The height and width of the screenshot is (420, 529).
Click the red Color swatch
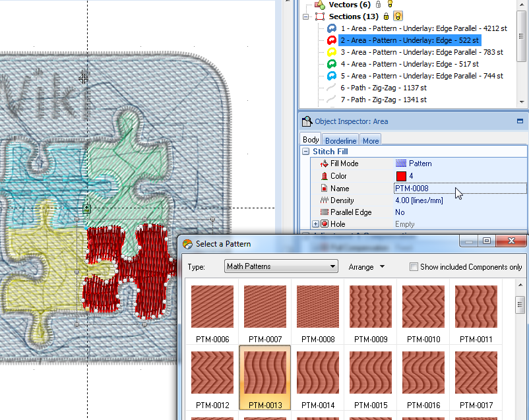pyautogui.click(x=401, y=176)
